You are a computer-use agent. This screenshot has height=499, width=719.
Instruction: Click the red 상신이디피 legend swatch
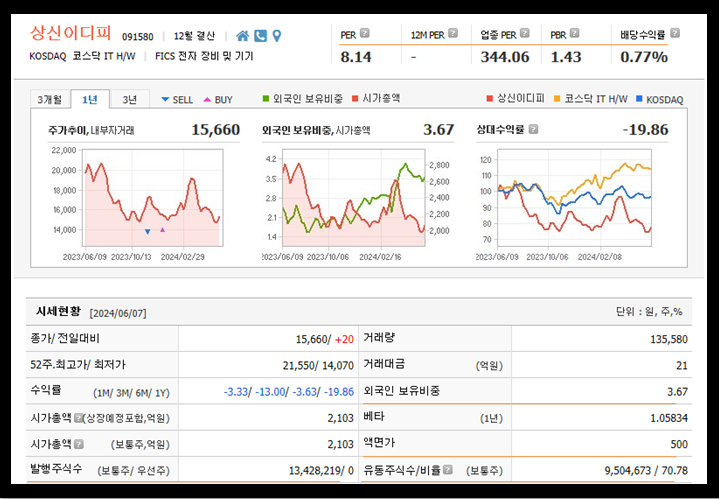(490, 99)
